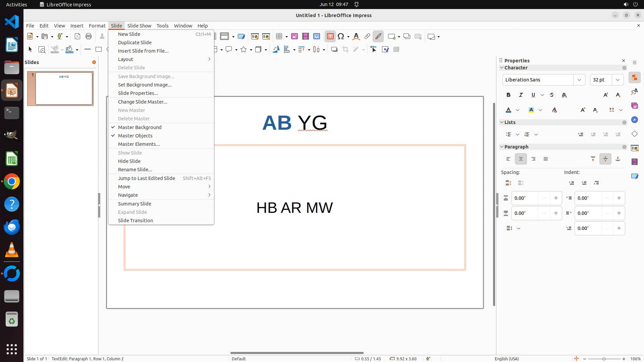Click the Strikethrough icon in Character panel
Screen dimensions: 644x362
(x=552, y=95)
